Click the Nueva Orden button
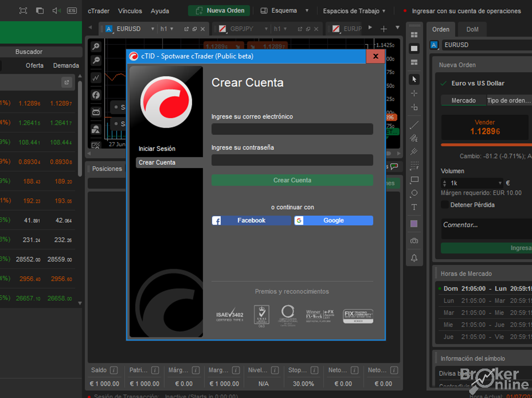Screen dimensions: 532x398 pyautogui.click(x=219, y=10)
